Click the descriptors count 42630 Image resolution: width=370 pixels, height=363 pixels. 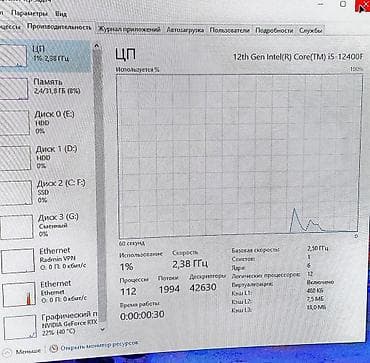[203, 287]
